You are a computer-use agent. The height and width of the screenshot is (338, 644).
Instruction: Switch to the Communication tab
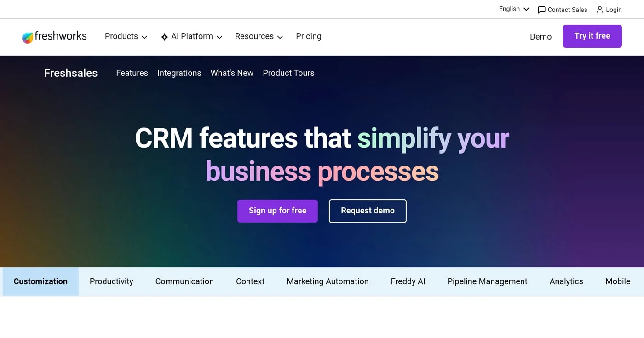coord(184,281)
